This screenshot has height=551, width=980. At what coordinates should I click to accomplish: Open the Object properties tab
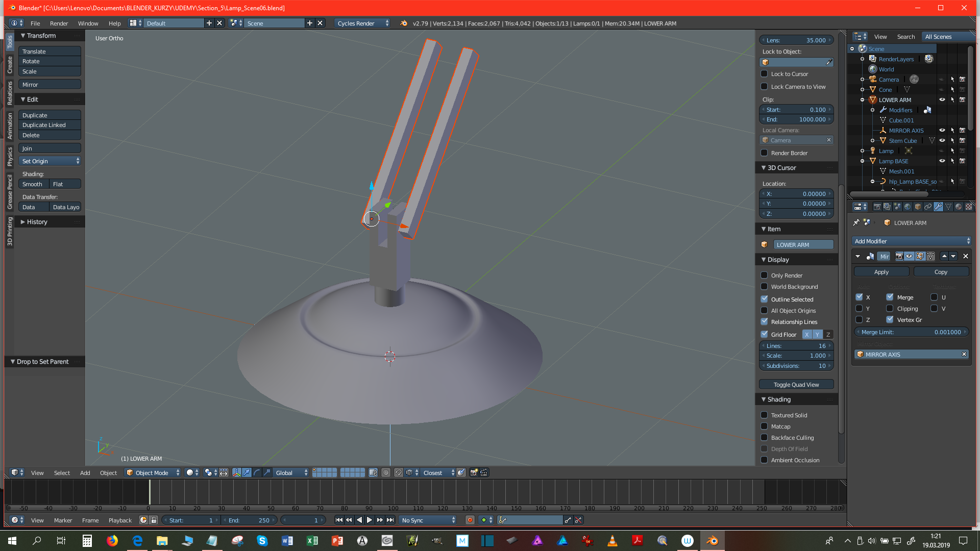pyautogui.click(x=918, y=207)
